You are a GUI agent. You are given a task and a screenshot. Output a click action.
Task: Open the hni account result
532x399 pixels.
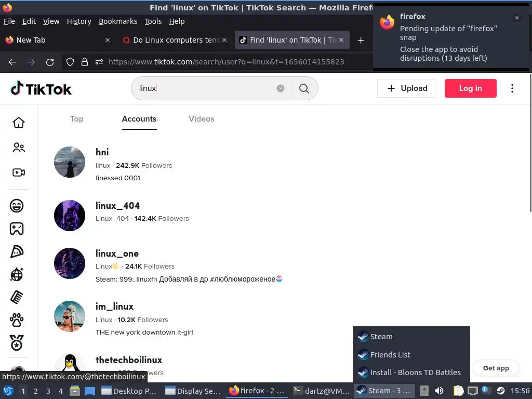coord(102,152)
